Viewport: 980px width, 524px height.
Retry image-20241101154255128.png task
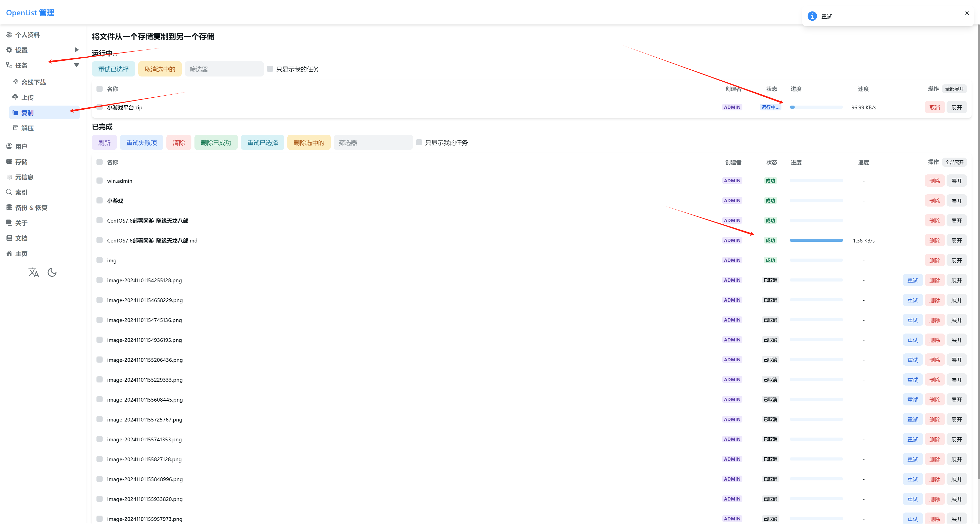pos(912,280)
